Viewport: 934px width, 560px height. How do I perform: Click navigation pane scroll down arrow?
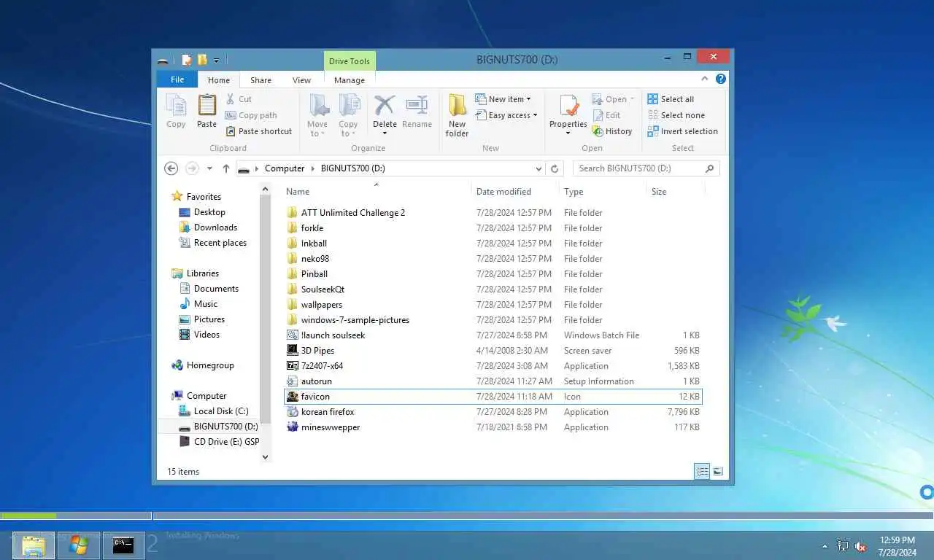point(265,457)
